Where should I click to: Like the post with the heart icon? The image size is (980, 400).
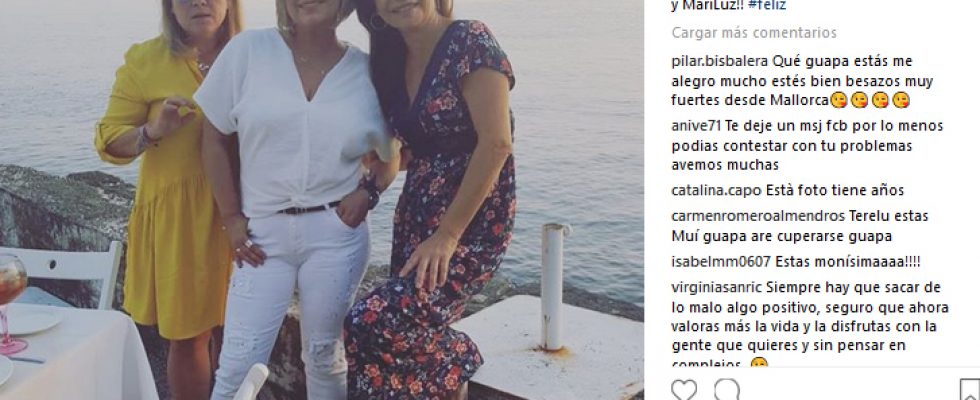click(x=684, y=390)
